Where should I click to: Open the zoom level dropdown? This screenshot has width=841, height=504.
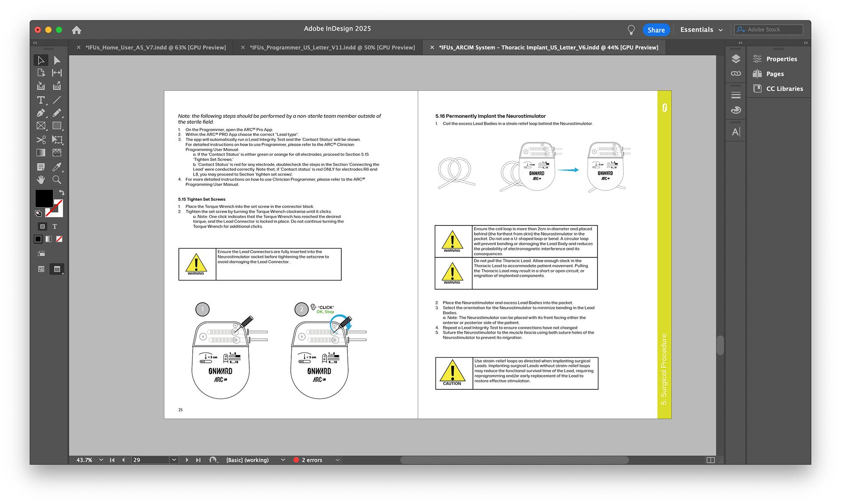point(101,460)
